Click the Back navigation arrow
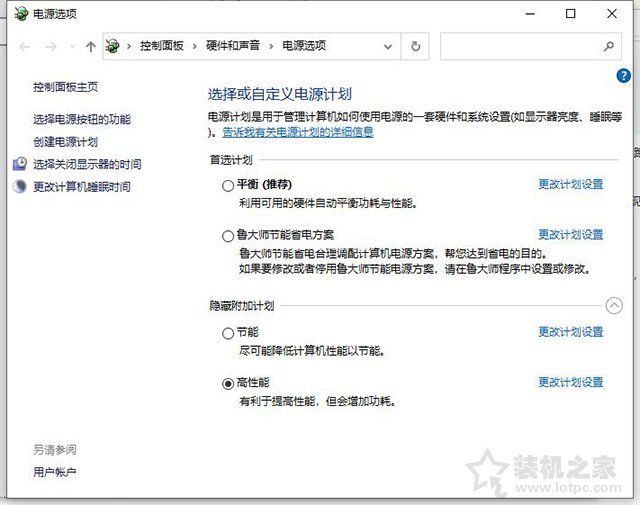Image resolution: width=640 pixels, height=505 pixels. [24, 47]
